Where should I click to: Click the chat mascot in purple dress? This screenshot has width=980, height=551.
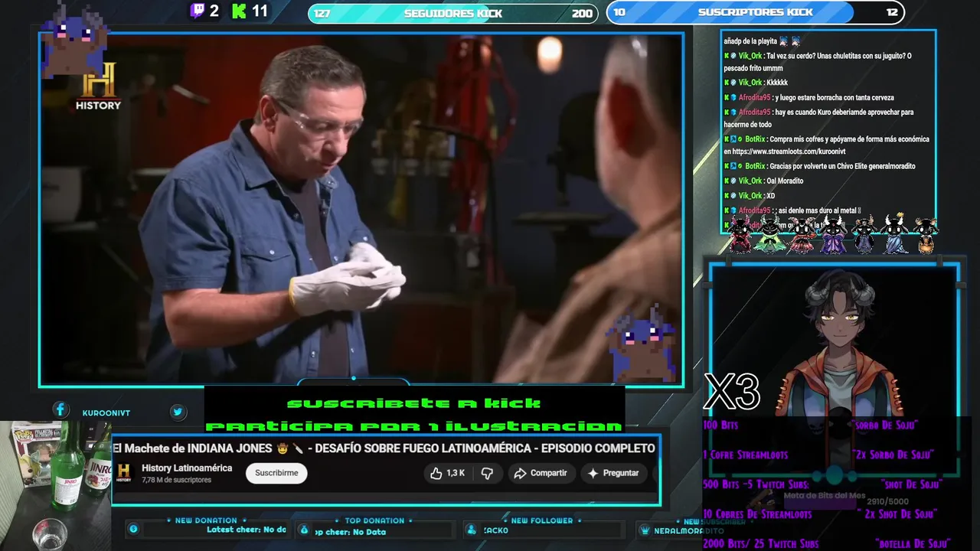pos(833,233)
